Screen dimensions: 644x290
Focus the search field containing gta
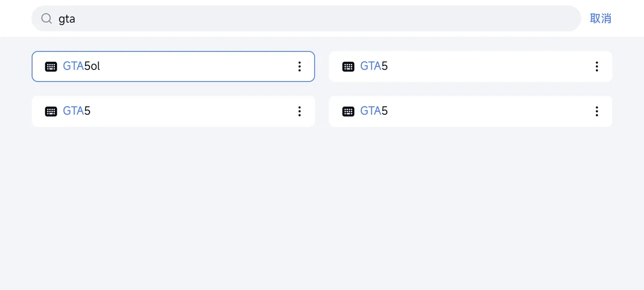pos(306,19)
